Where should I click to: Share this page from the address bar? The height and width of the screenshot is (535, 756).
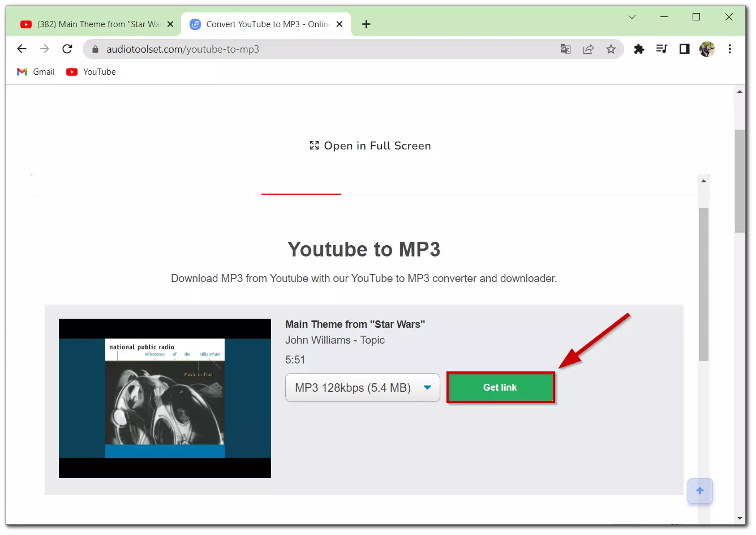pos(589,49)
